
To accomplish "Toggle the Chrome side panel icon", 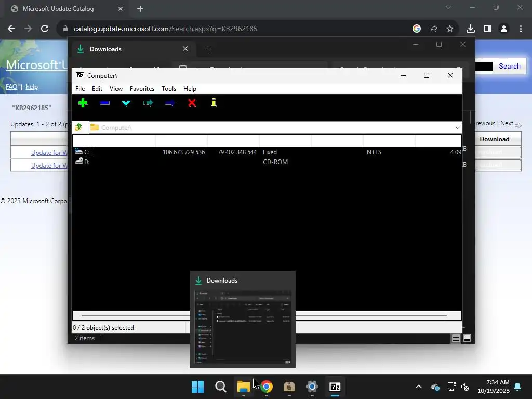I will coord(487,29).
